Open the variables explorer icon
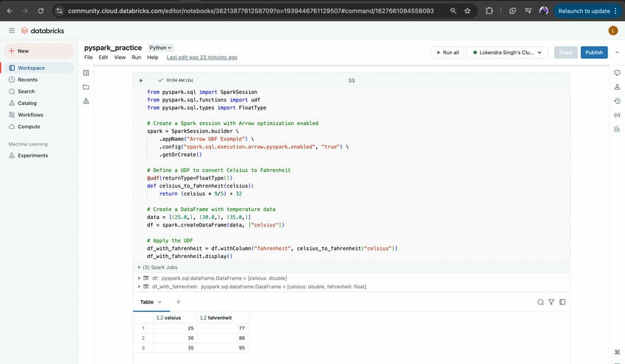 tap(616, 115)
